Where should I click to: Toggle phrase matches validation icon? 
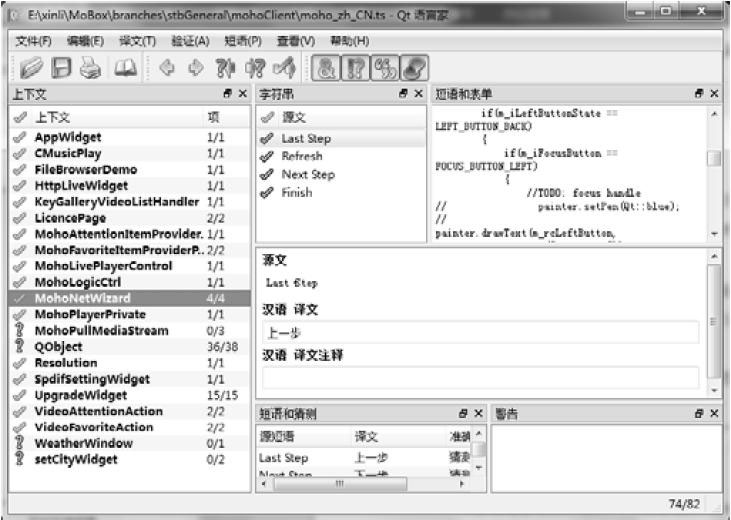(x=385, y=68)
